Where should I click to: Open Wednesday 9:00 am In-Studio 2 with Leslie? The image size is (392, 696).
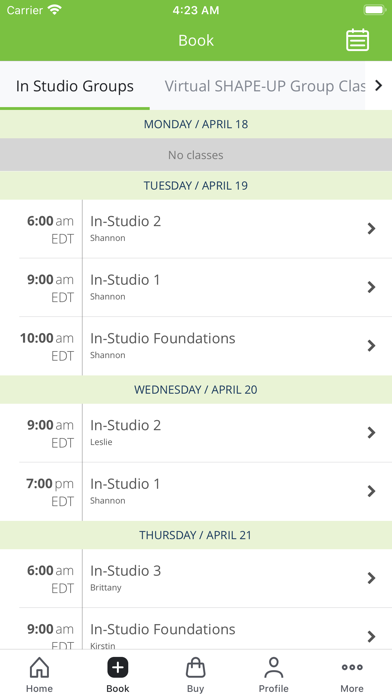point(196,433)
